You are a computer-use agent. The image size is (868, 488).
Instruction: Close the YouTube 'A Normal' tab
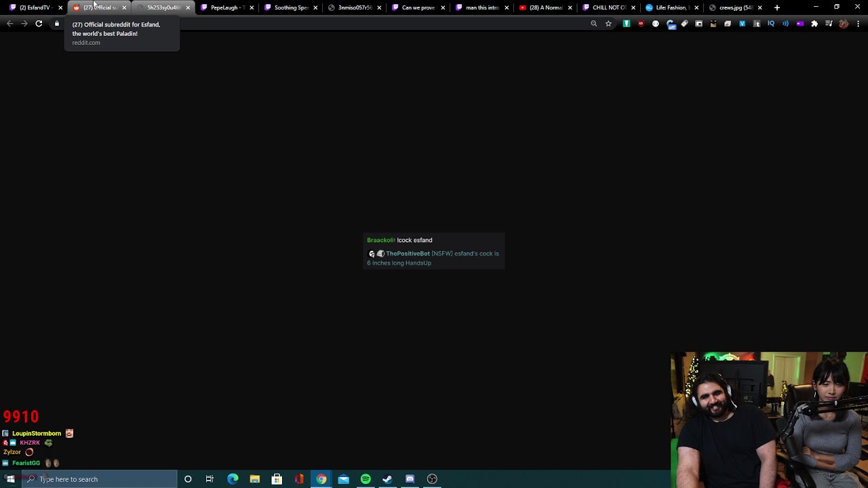pos(570,7)
